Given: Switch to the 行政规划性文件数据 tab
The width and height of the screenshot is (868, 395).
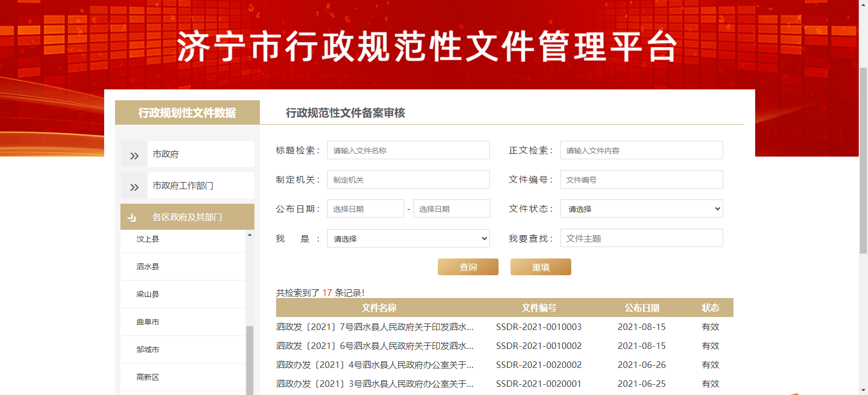Looking at the screenshot, I should pyautogui.click(x=187, y=113).
